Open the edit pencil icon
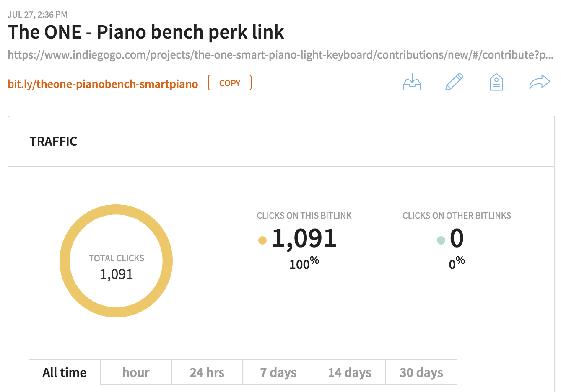Screen dimensions: 561x392 (x=454, y=82)
